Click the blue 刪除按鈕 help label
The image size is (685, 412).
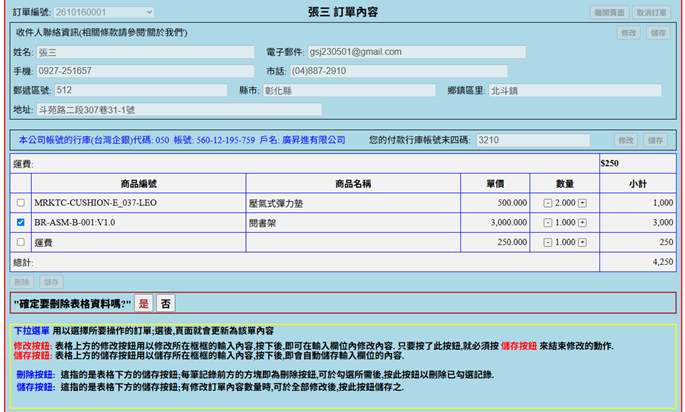35,375
